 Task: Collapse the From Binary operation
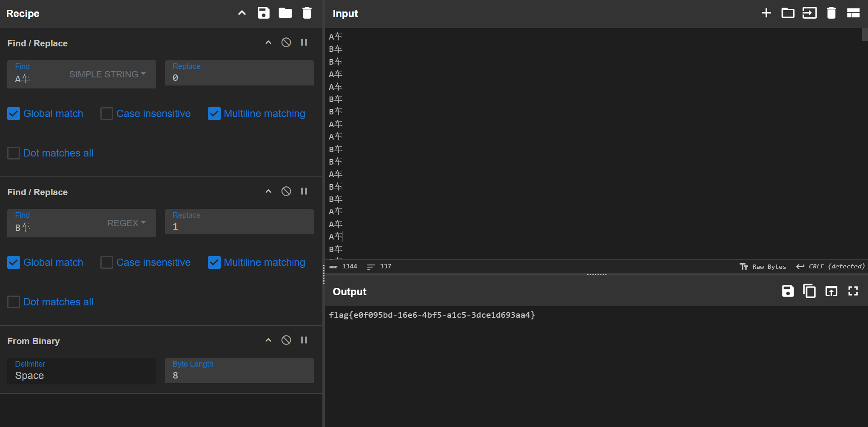(x=268, y=340)
